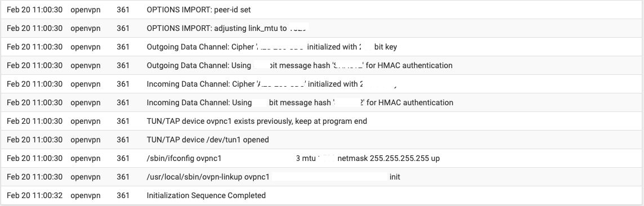Click the 'adjusting link_mtu' log message
644x206 pixels.
[x=227, y=28]
